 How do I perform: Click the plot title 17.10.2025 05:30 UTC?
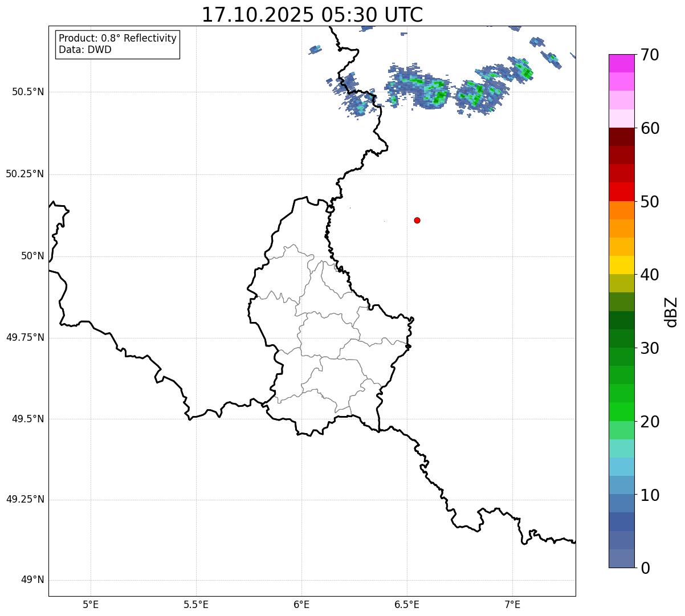[312, 15]
